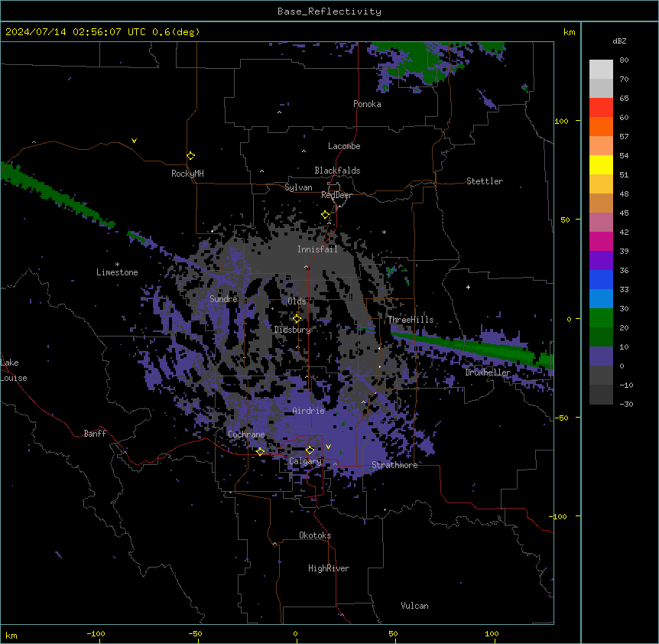This screenshot has width=659, height=644.
Task: Click the RedDeer city label
Action: pyautogui.click(x=336, y=195)
